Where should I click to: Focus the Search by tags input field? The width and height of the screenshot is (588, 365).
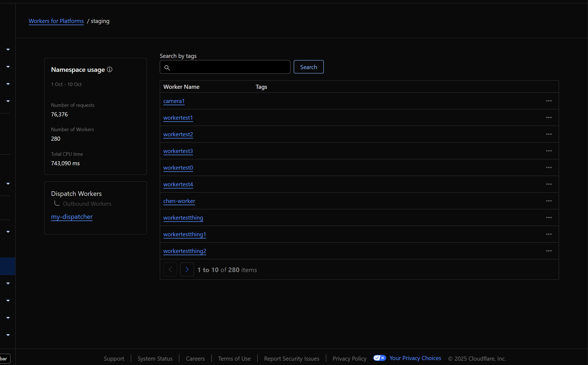click(x=230, y=67)
